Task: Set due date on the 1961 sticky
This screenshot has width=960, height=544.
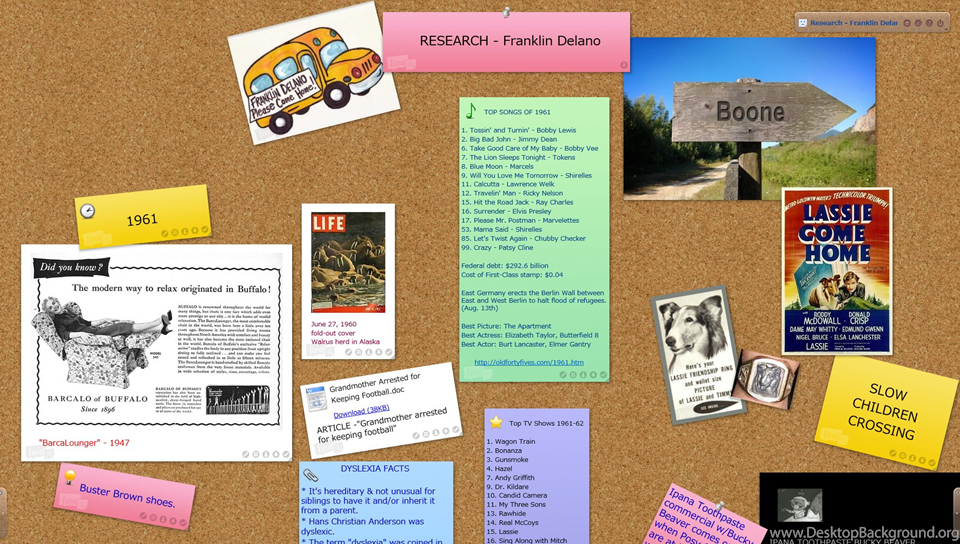Action: (174, 233)
